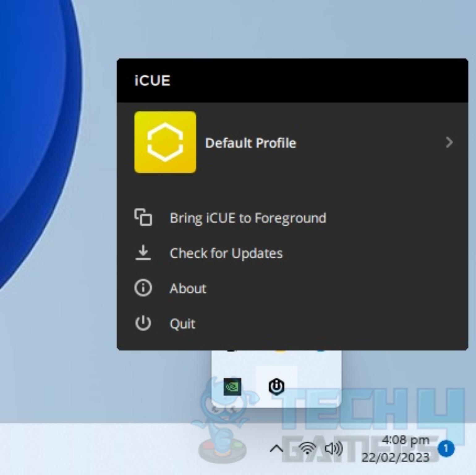Choose Bring iCUE to Foreground
476x475 pixels.
coord(248,218)
